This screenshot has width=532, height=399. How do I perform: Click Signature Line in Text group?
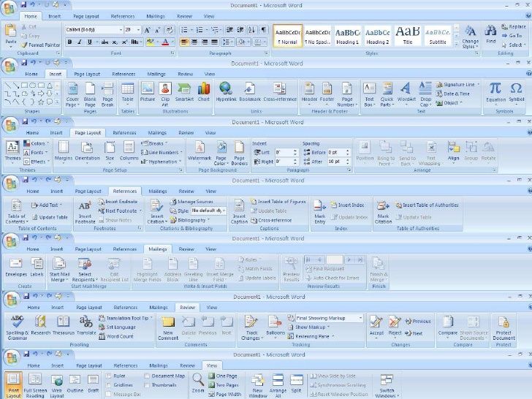click(457, 85)
